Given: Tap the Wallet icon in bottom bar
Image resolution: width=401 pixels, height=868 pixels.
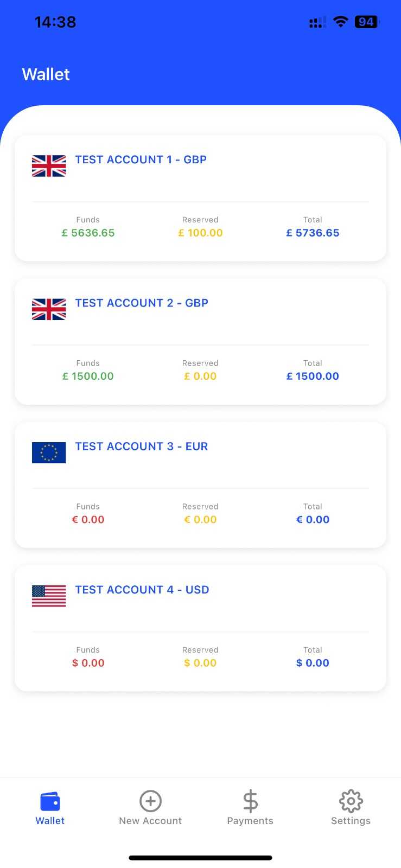Looking at the screenshot, I should click(50, 801).
